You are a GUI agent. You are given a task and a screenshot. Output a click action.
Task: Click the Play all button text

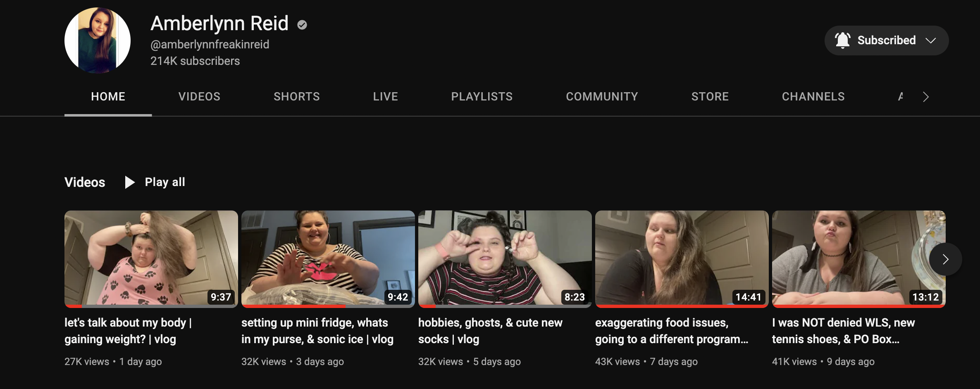165,182
